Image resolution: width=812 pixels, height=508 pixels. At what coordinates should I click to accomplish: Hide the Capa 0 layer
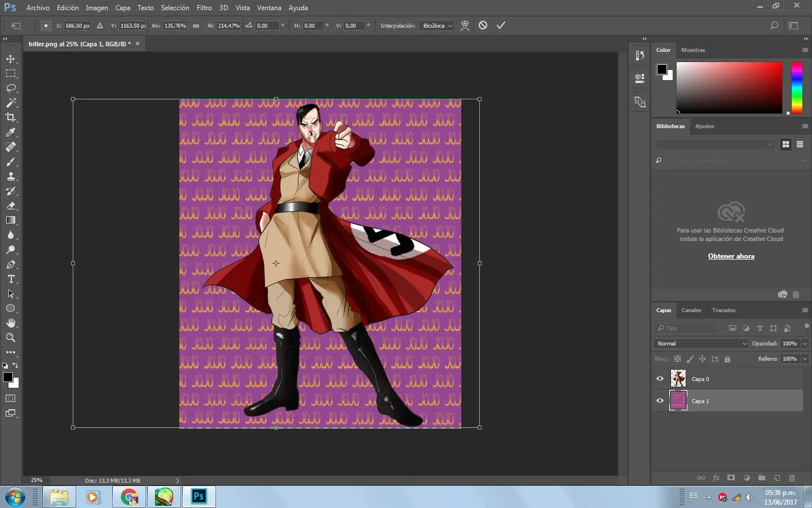point(660,379)
